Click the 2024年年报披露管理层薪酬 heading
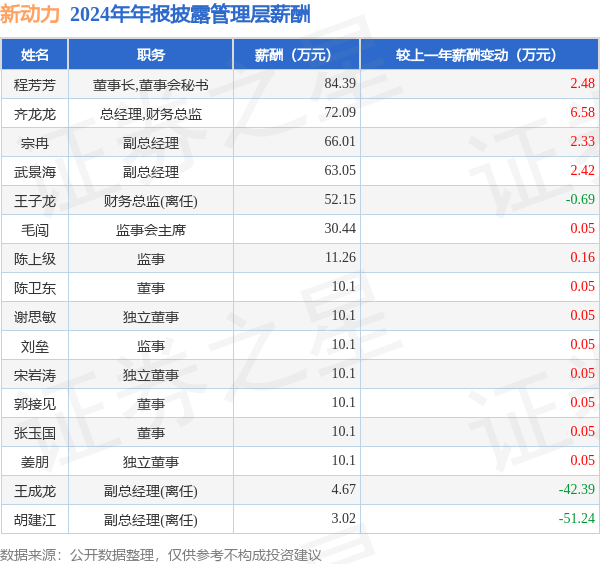The height and width of the screenshot is (564, 600). 190,15
